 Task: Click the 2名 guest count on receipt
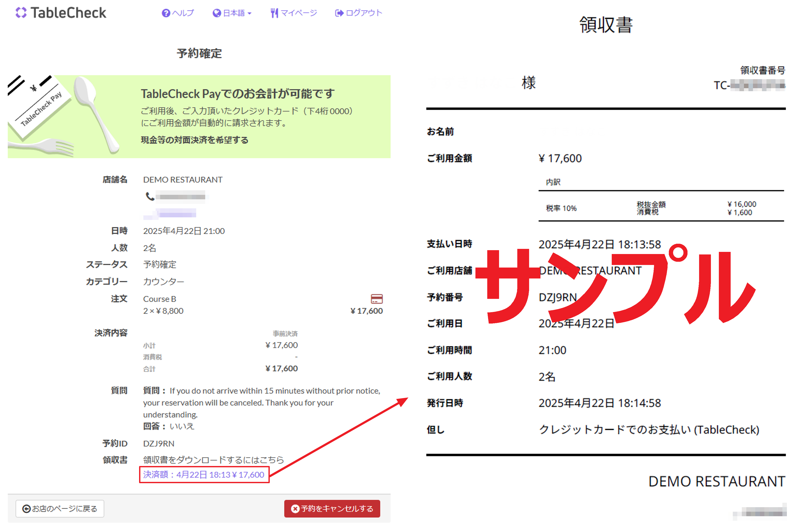click(x=547, y=377)
